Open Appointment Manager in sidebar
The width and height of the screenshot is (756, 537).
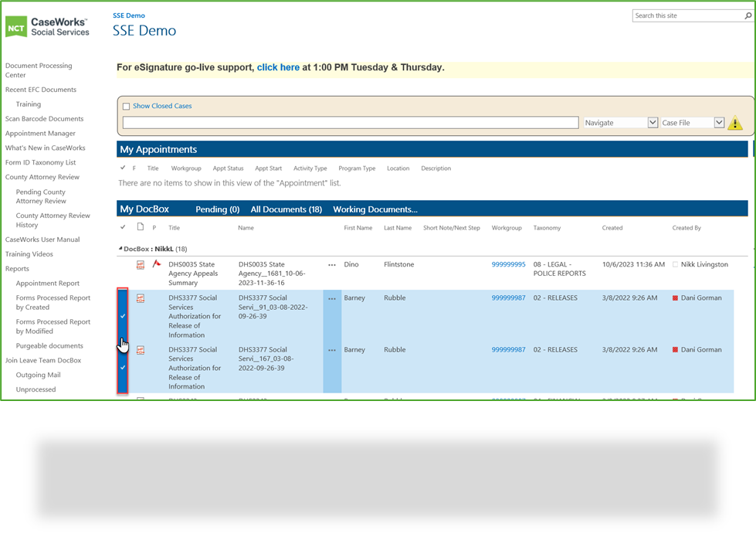40,133
